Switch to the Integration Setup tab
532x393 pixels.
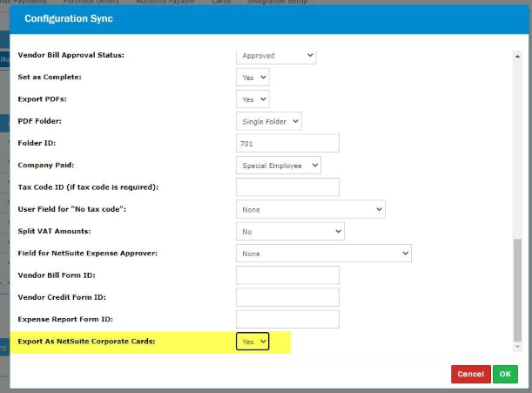(x=278, y=3)
